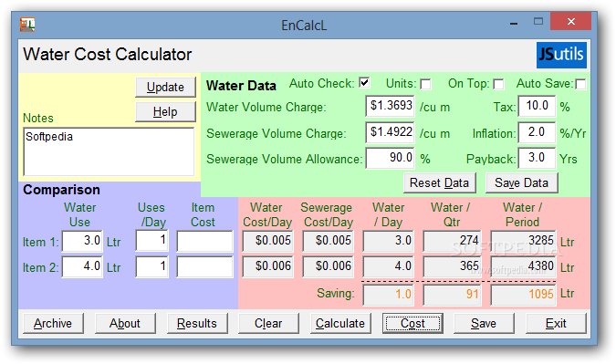Select the Saving Water/Day value 1.0
The width and height of the screenshot is (616, 364).
tap(388, 295)
